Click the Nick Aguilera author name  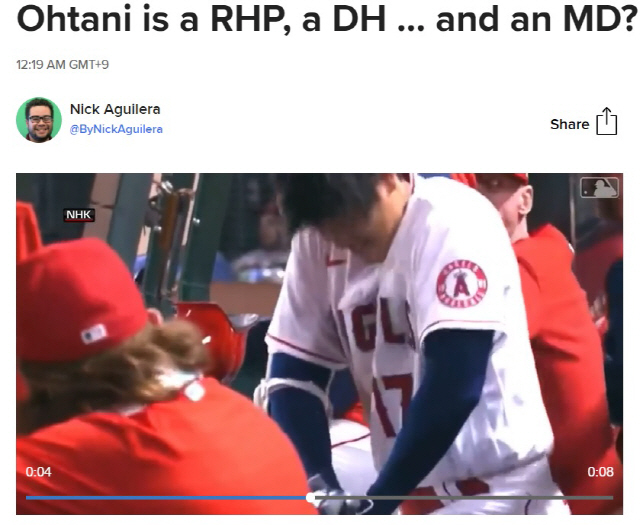115,109
